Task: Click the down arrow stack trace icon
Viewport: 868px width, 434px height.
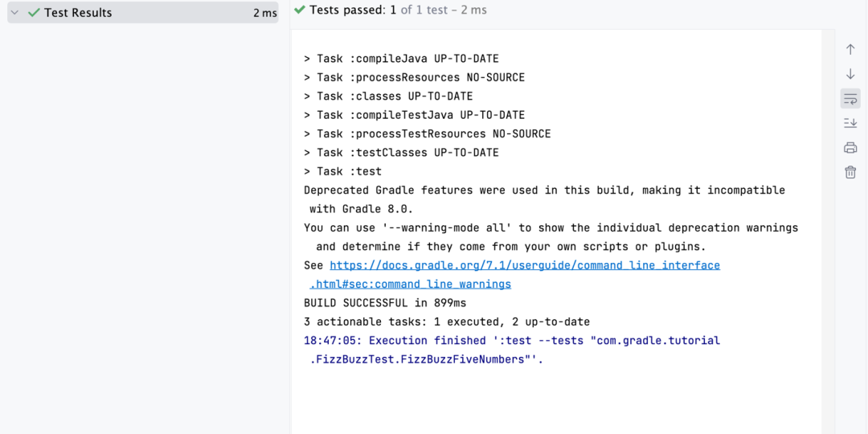Action: (x=850, y=74)
